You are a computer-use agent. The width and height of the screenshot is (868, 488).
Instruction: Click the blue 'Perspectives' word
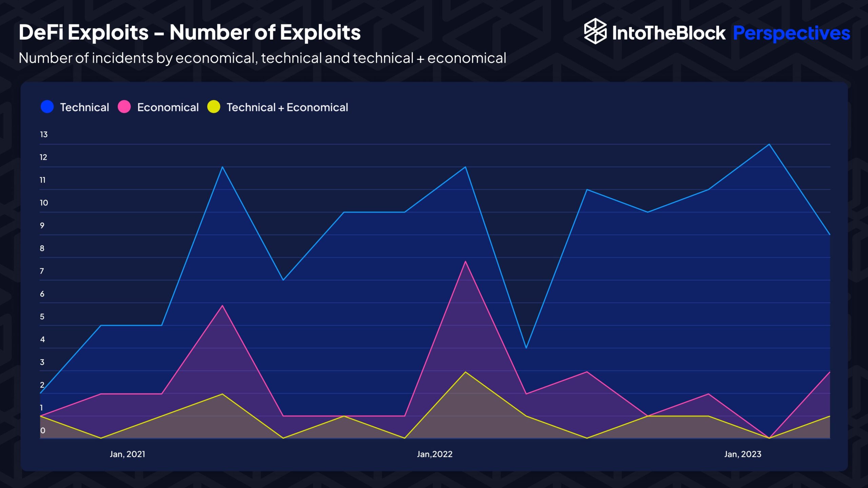[791, 34]
